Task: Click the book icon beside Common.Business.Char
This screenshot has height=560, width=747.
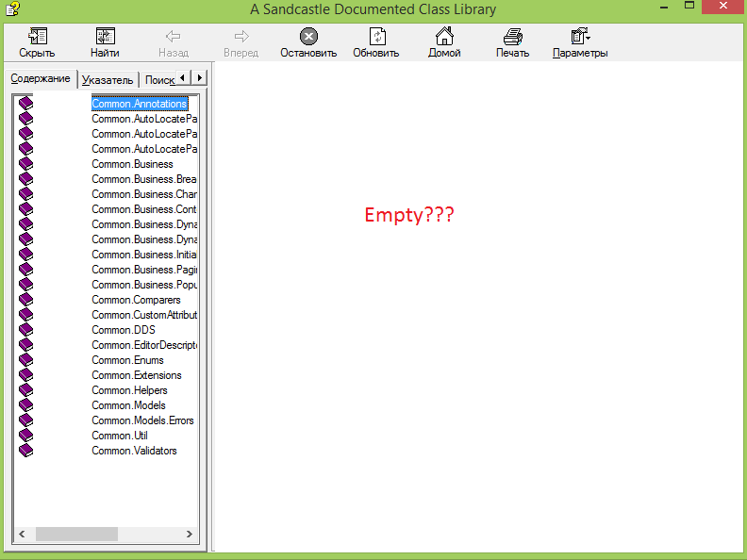Action: tap(25, 194)
